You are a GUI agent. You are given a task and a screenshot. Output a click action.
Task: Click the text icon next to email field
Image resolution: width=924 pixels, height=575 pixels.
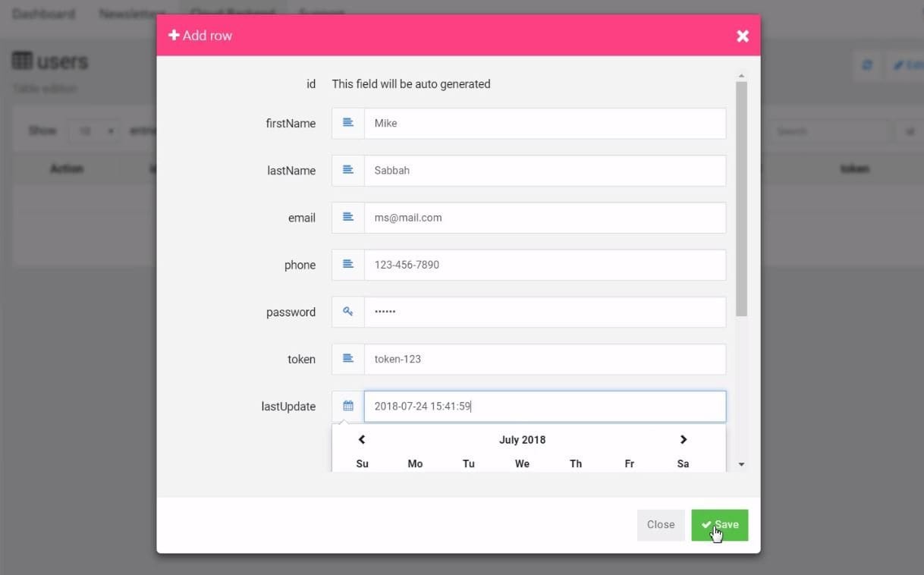348,218
